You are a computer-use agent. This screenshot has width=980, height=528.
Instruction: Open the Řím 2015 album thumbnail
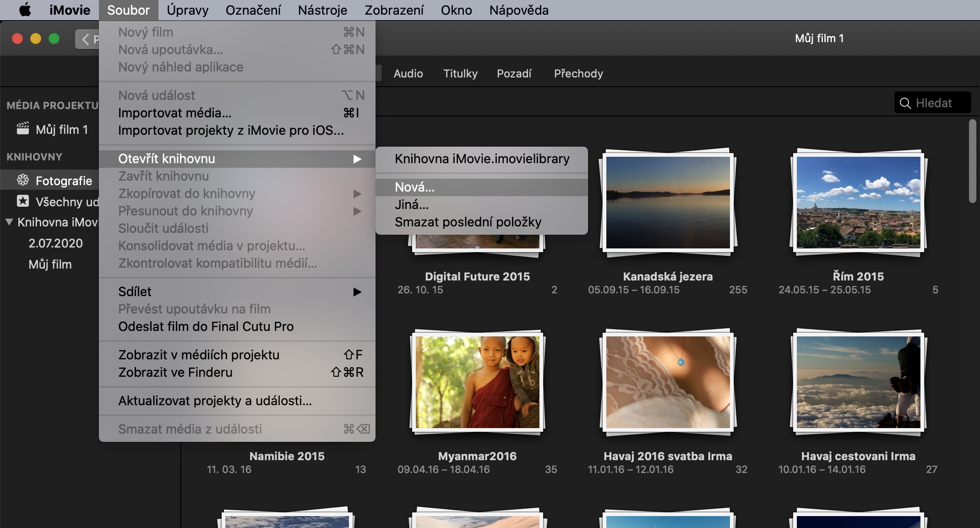(858, 203)
